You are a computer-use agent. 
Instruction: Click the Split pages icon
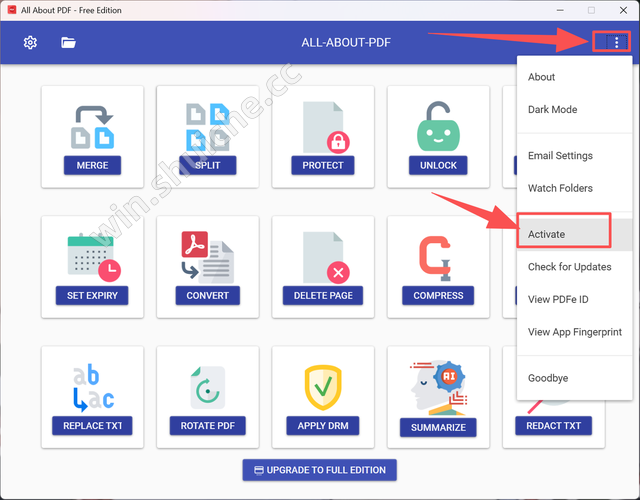208,123
